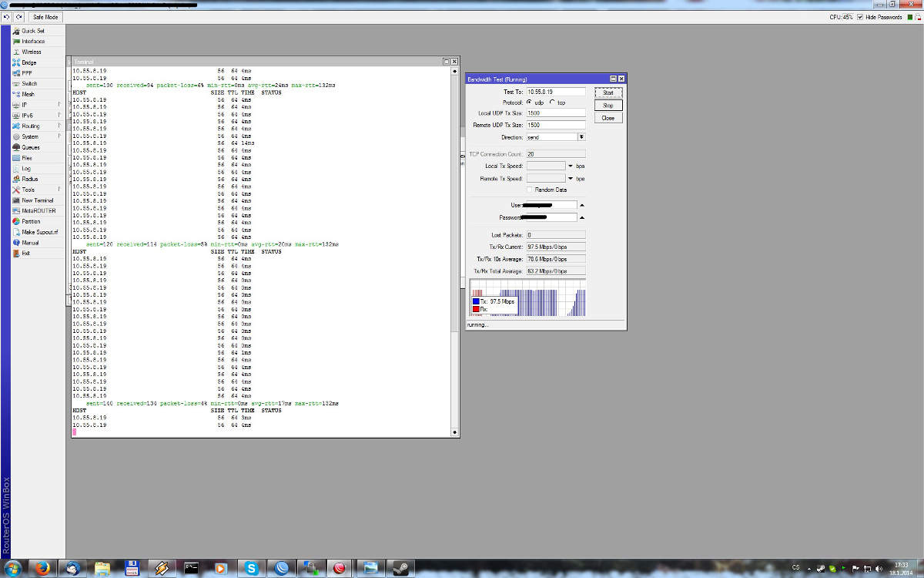Viewport: 924px width, 578px height.
Task: Click the Redo arrow in toolbar
Action: click(x=18, y=17)
